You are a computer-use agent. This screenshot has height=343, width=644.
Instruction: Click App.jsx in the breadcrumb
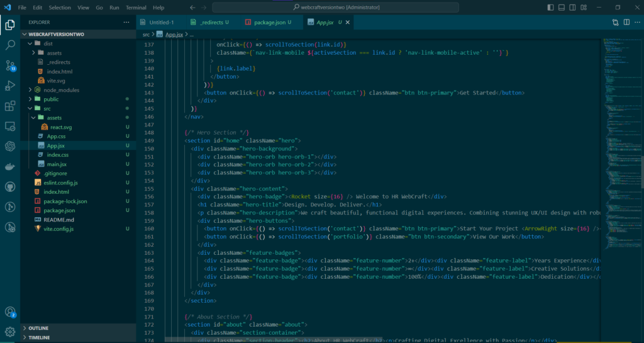point(174,35)
